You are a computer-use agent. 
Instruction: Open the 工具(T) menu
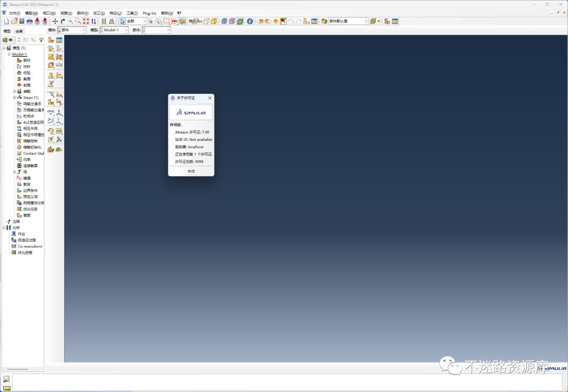pos(132,13)
